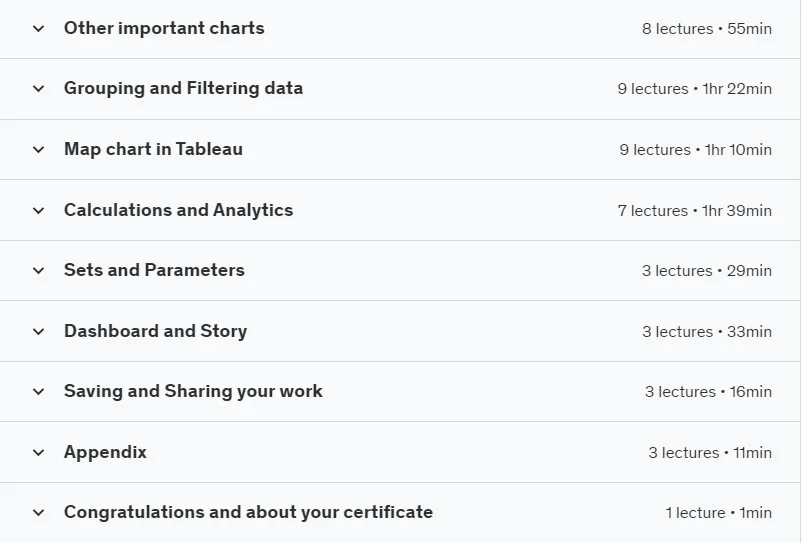The image size is (803, 543).
Task: Expand the Calculations and Analytics chevron
Action: coord(38,211)
